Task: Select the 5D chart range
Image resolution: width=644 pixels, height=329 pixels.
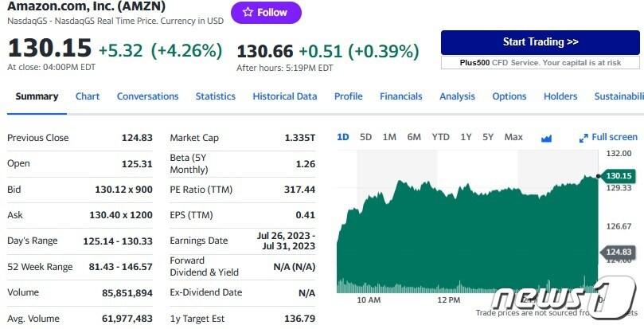Action: coord(365,137)
